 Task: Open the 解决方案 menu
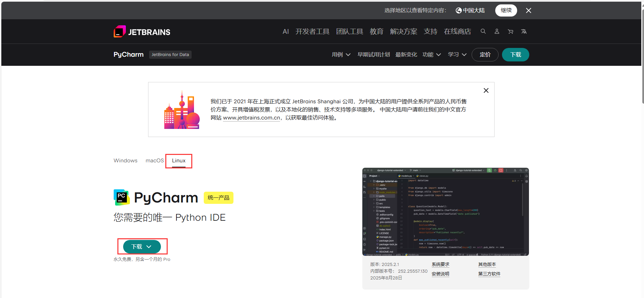click(x=403, y=31)
